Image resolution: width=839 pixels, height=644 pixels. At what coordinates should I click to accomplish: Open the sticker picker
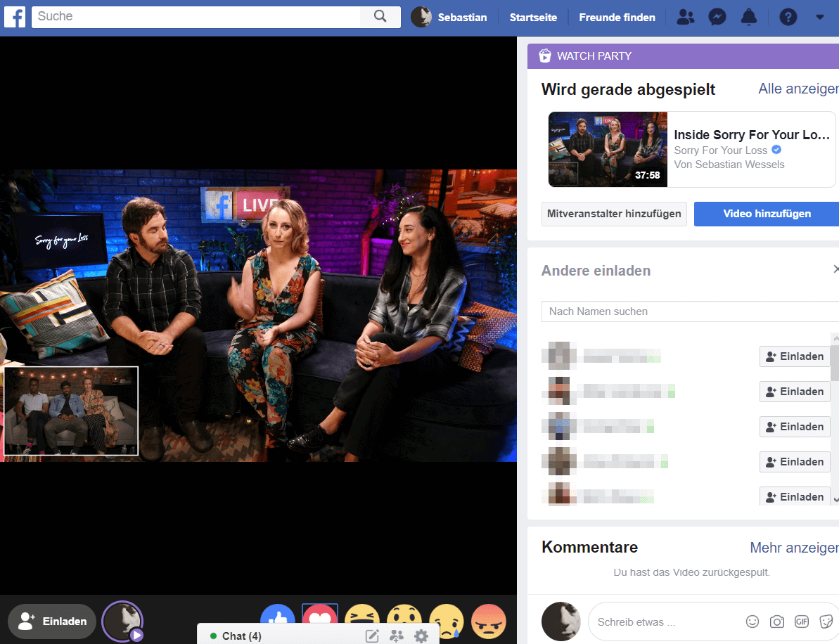pyautogui.click(x=826, y=622)
